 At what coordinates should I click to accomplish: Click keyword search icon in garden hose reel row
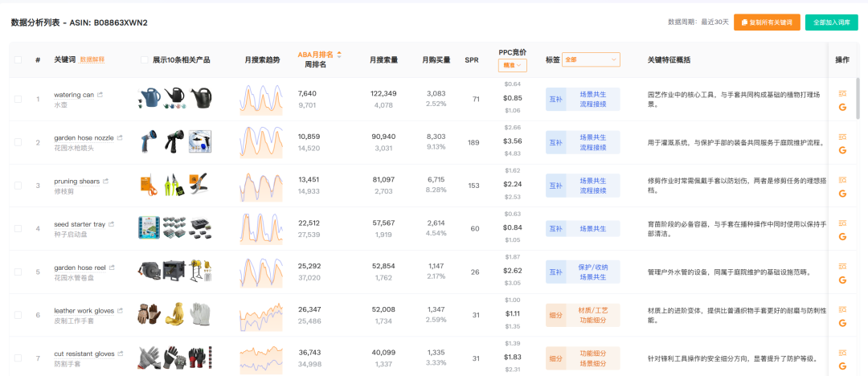coord(842,267)
